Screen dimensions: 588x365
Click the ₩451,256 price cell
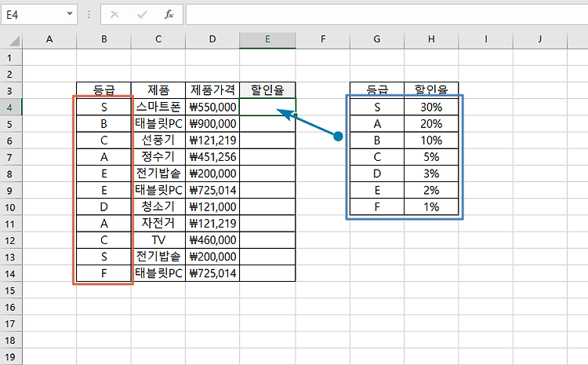[212, 156]
